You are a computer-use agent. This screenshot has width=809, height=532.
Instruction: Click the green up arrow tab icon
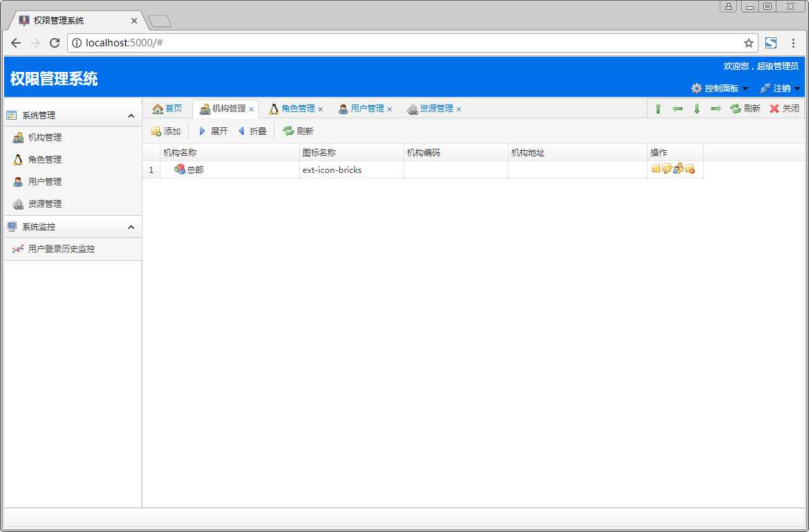(x=658, y=109)
